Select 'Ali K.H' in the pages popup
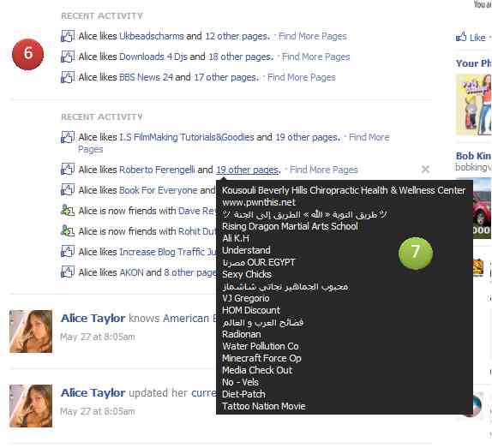The height and width of the screenshot is (448, 492). [x=236, y=238]
